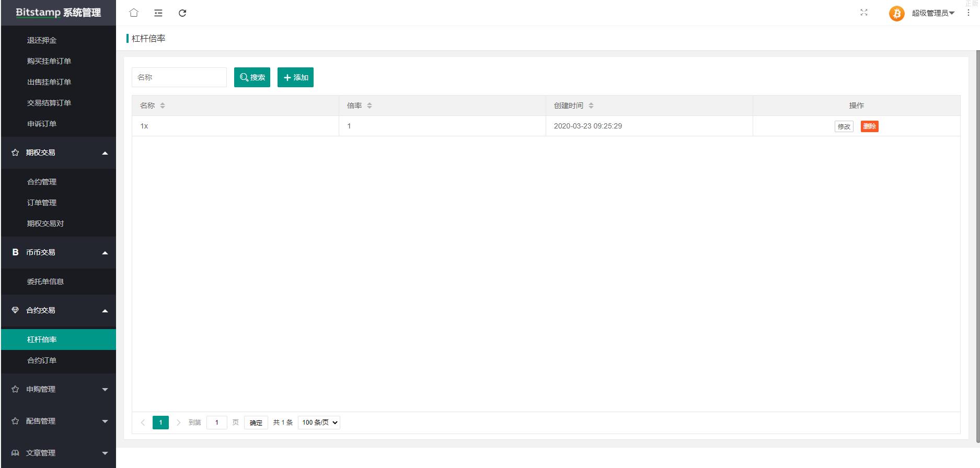Open the 100 条/页 page size dropdown
This screenshot has height=468, width=980.
click(319, 423)
